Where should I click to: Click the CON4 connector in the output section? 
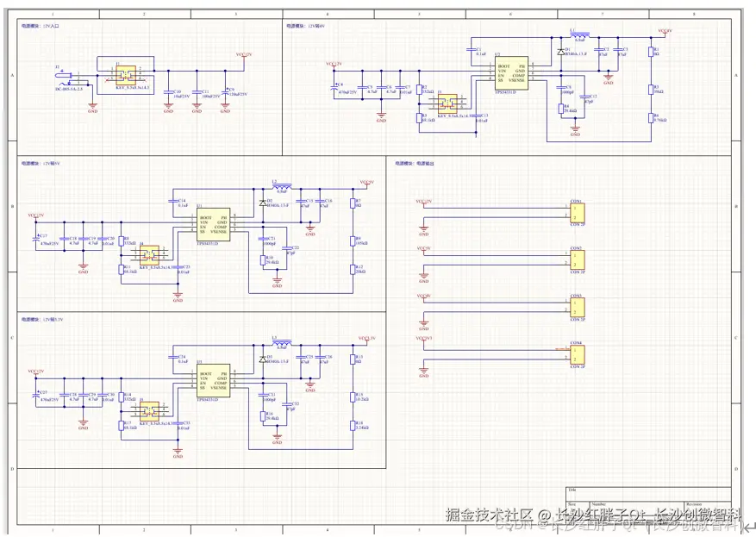coord(577,353)
